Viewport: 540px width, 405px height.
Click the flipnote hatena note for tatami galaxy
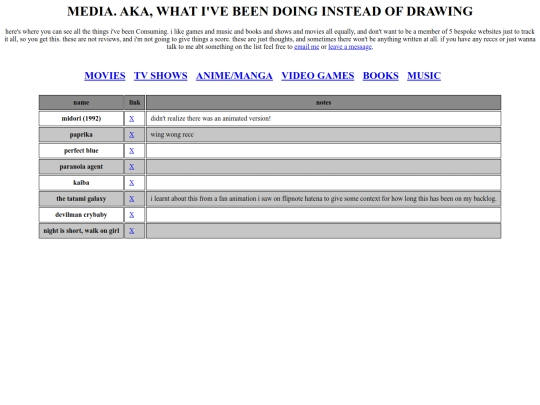coord(323,199)
